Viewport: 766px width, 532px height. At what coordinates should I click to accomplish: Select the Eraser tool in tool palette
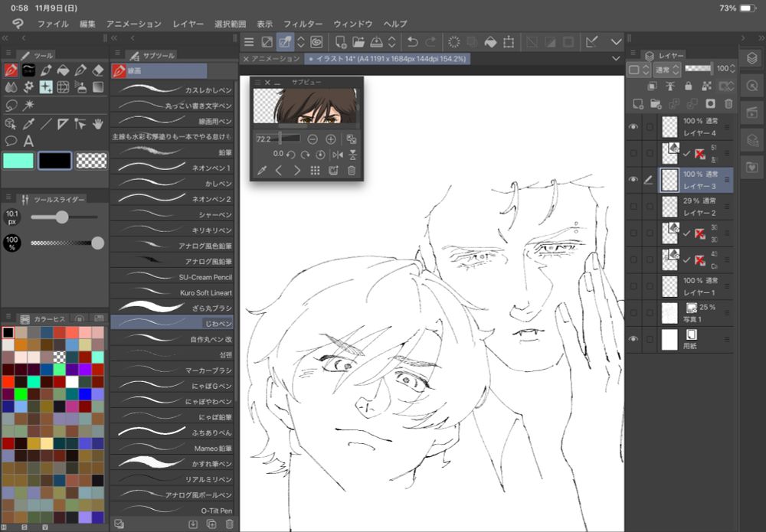point(97,70)
